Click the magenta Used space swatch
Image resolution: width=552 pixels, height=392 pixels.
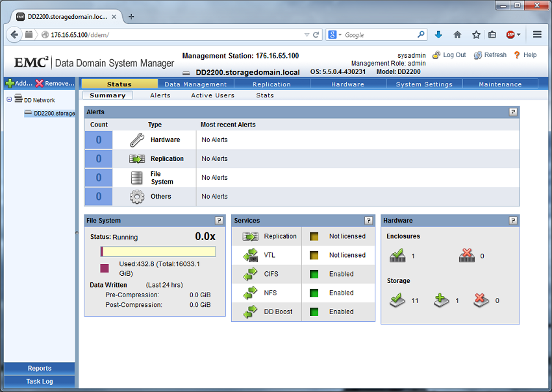point(105,269)
